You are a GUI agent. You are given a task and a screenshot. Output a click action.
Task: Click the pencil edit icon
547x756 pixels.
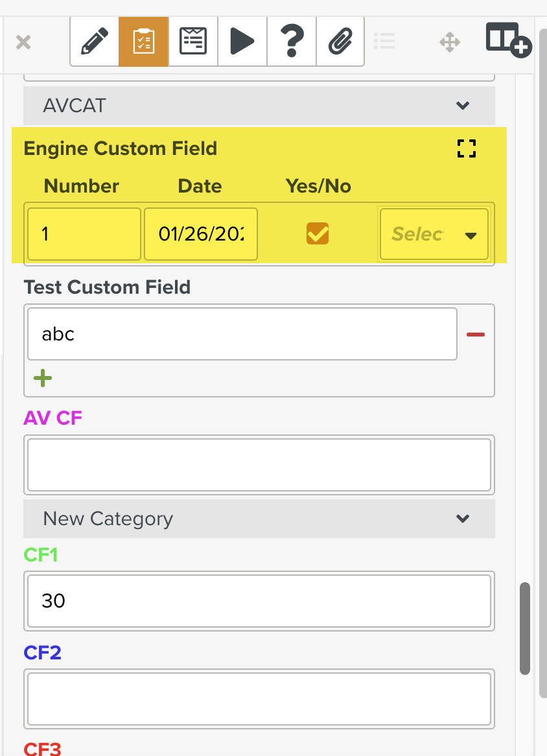tap(94, 42)
